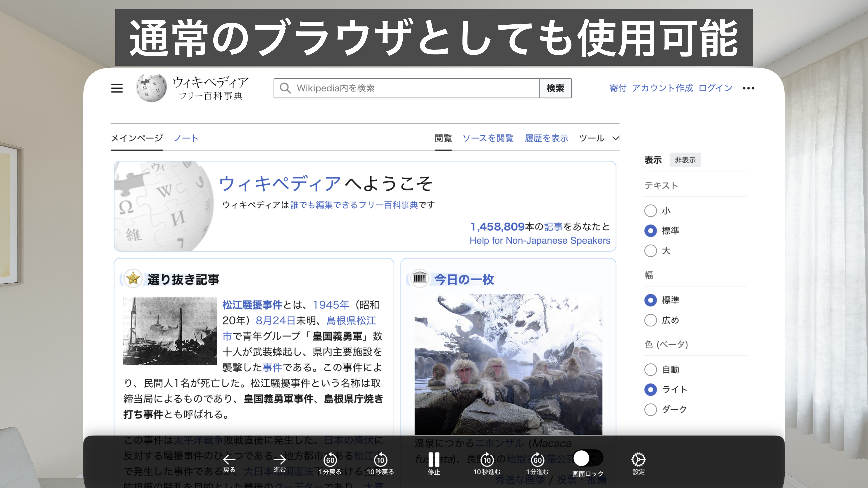868x488 pixels.
Task: Pause playback with 停止 button
Action: [434, 463]
